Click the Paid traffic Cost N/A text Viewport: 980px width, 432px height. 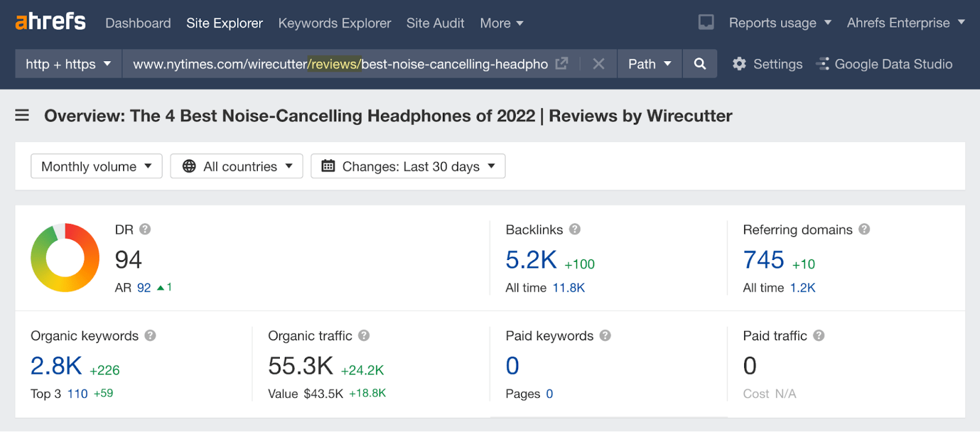coord(769,393)
